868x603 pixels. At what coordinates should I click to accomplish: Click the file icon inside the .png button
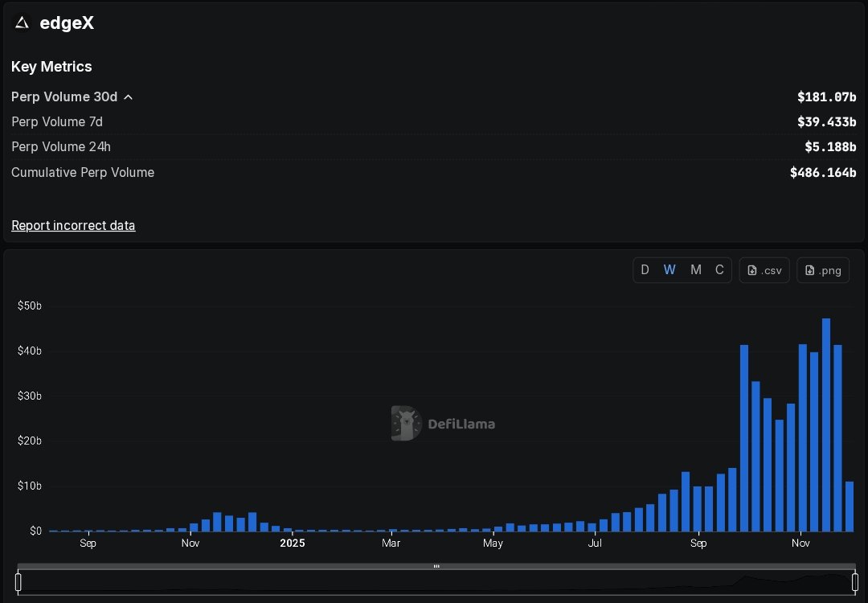tap(810, 270)
